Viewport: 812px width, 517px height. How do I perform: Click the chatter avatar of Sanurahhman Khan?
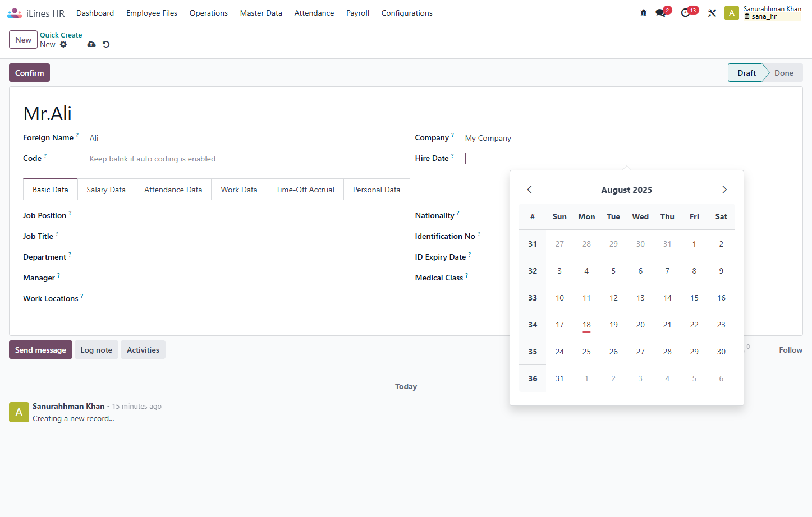click(19, 412)
